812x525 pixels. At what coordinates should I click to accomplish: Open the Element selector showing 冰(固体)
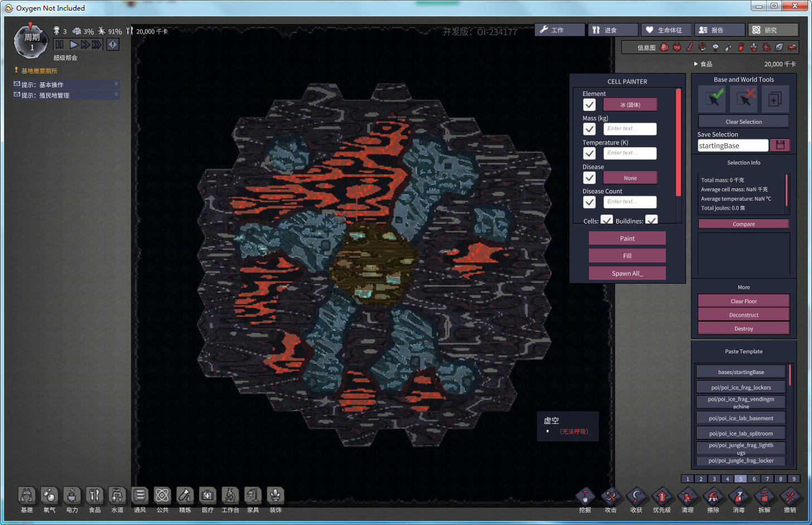coord(630,104)
